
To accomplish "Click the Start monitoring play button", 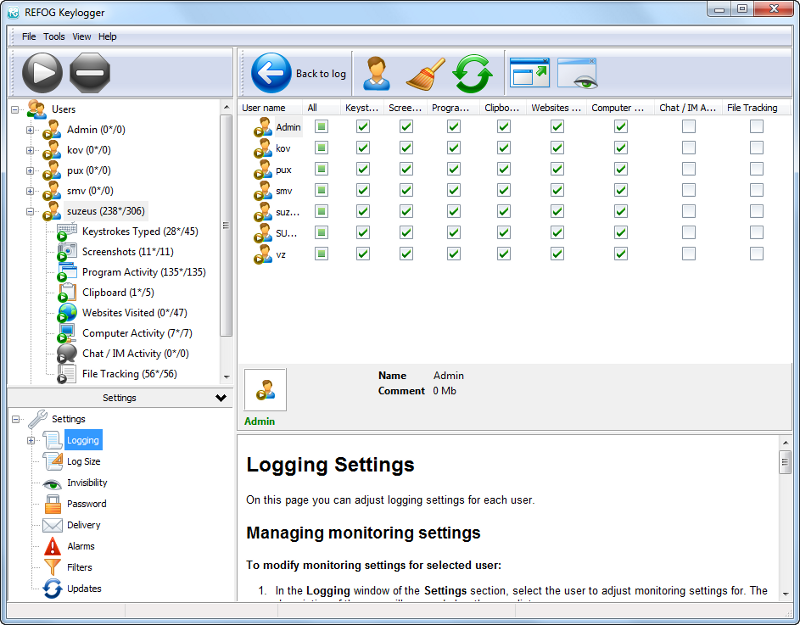I will (x=42, y=73).
